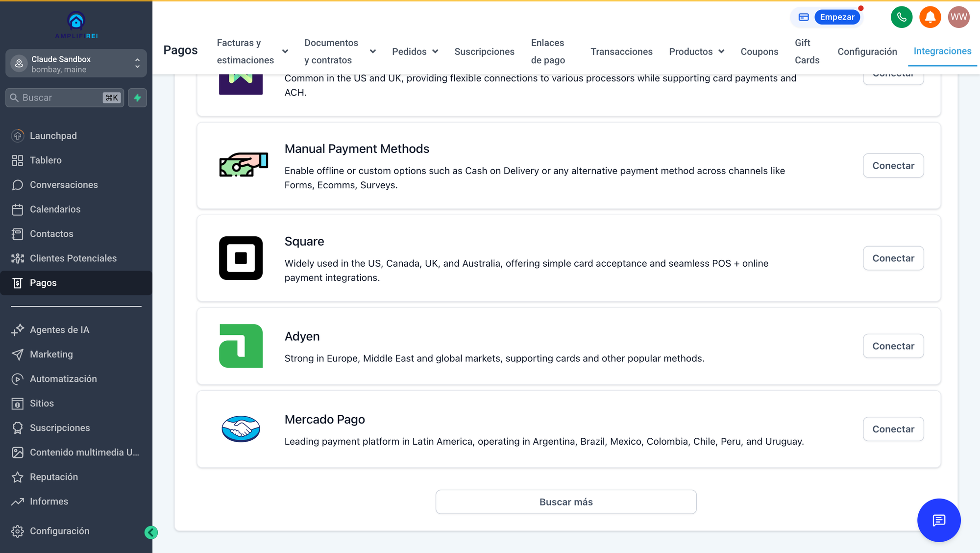Viewport: 980px width, 553px height.
Task: Open Calendarios in the sidebar
Action: (x=55, y=209)
